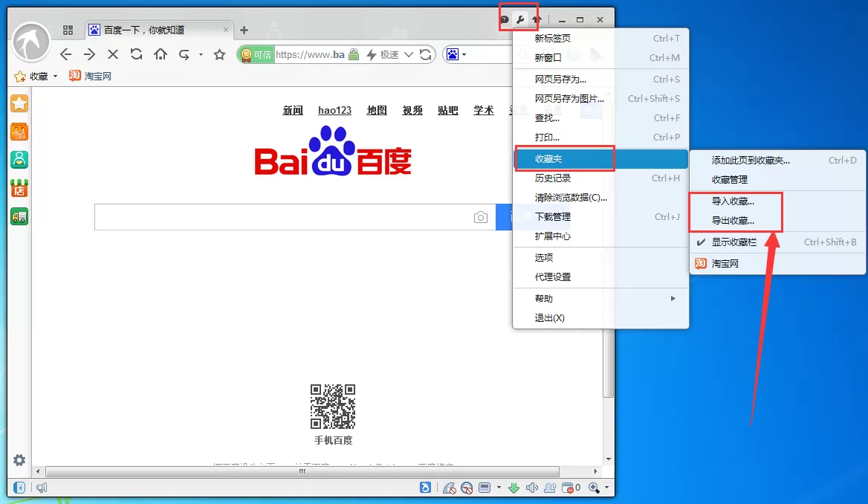Choose 导入收藏... from submenu
The width and height of the screenshot is (868, 504).
click(x=778, y=201)
